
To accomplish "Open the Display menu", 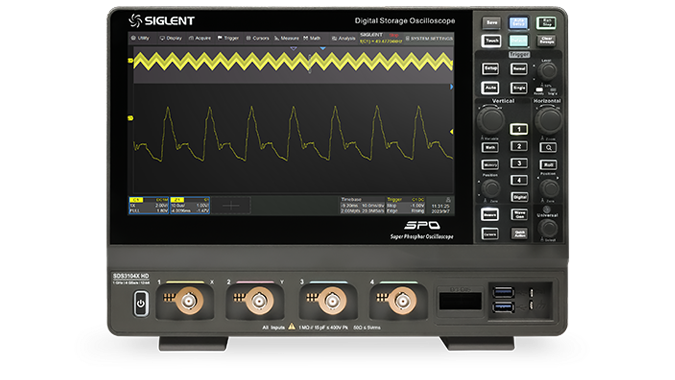I will tap(171, 38).
